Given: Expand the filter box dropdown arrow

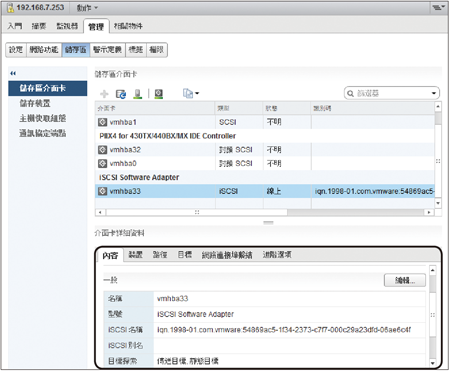Looking at the screenshot, I should 434,93.
